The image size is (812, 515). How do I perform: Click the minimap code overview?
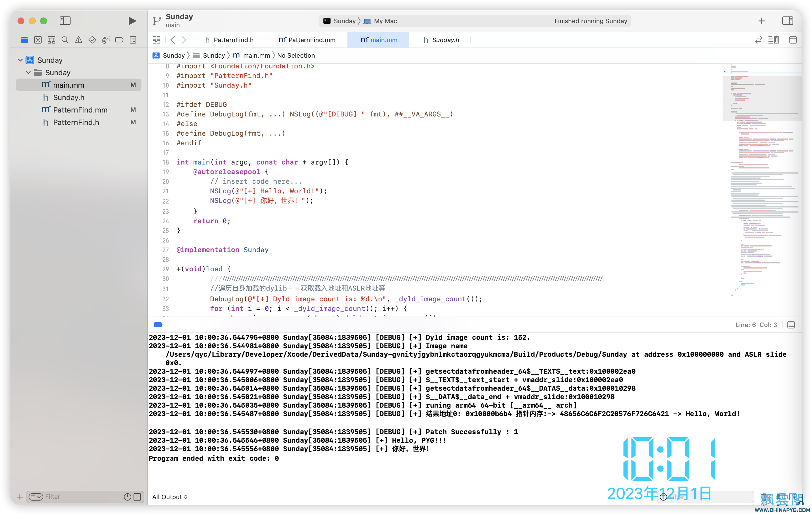(762, 190)
